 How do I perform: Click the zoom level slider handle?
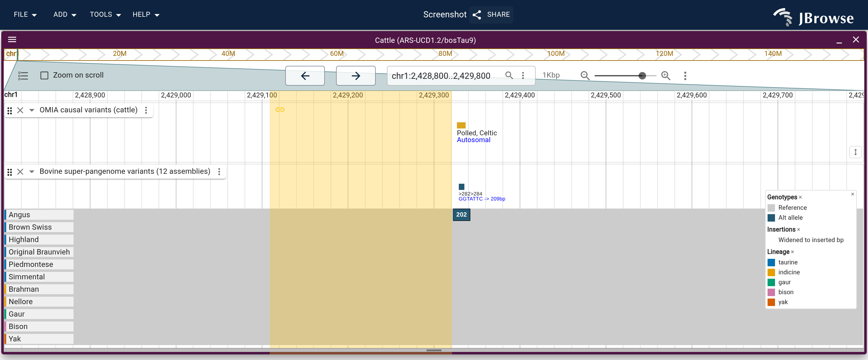(642, 76)
